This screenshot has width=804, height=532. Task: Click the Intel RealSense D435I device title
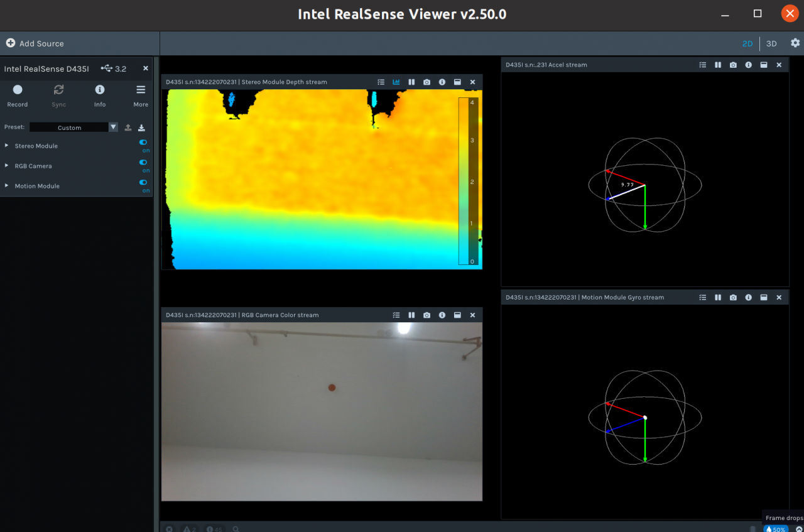coord(46,68)
